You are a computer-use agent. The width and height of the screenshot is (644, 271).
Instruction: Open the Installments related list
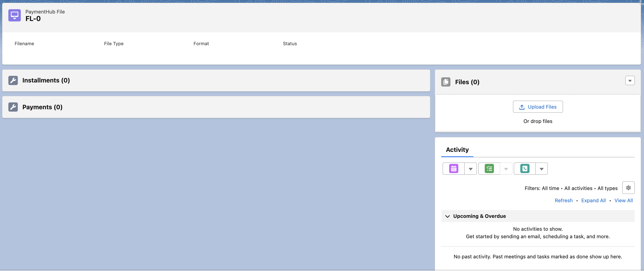click(x=46, y=80)
